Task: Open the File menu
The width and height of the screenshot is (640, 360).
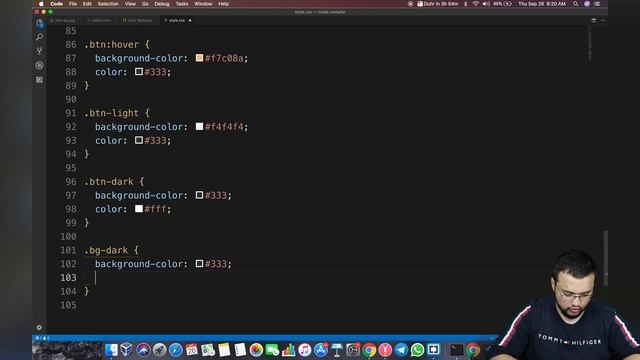Action: 73,4
